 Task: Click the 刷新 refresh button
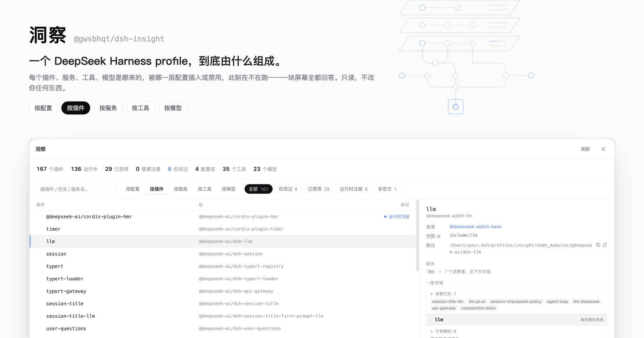(585, 149)
